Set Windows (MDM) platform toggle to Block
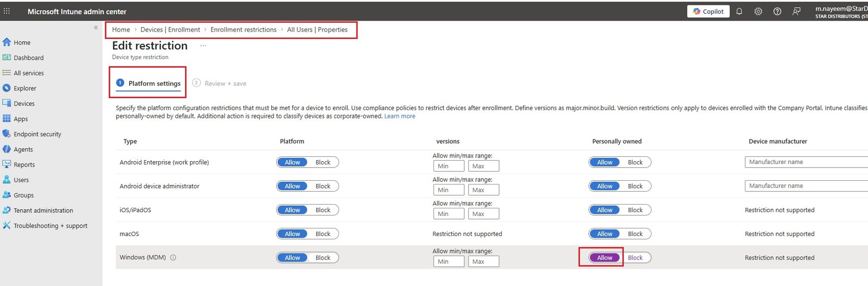This screenshot has height=286, width=868. (323, 258)
